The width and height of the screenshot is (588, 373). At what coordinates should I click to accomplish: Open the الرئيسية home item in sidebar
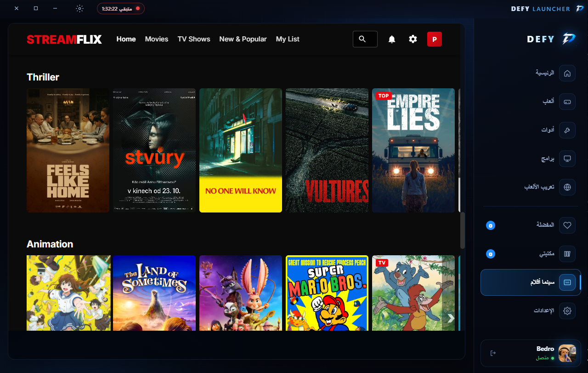point(531,73)
